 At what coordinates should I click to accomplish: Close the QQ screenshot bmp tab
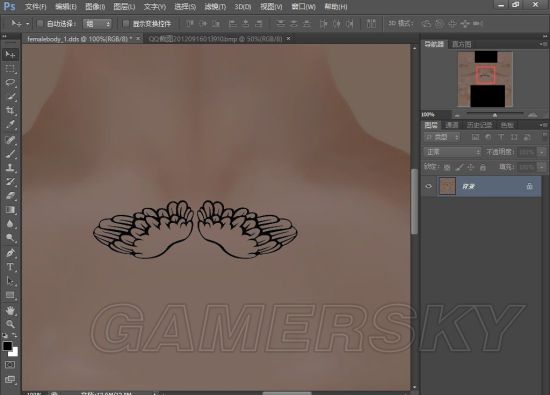coord(288,39)
